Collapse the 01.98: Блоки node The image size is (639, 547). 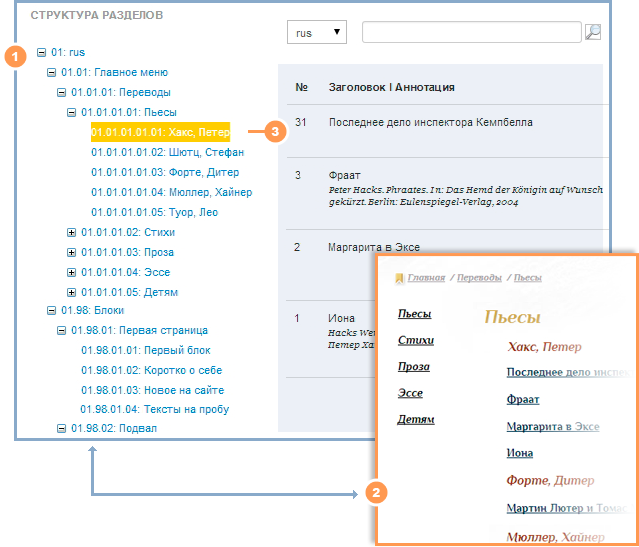[51, 311]
